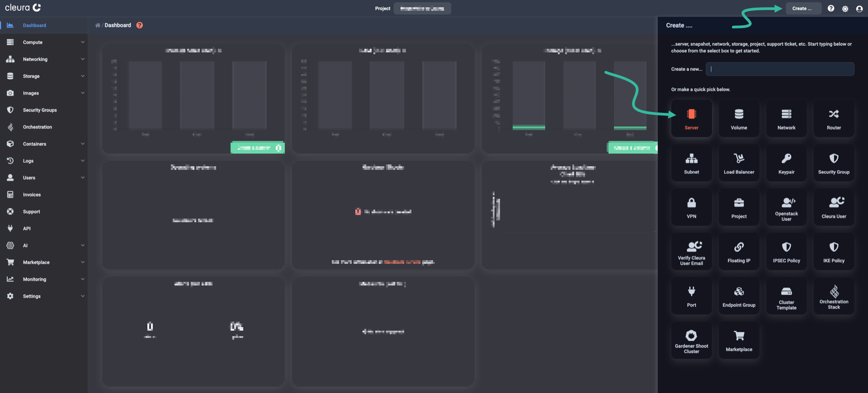Select the Router quick pick tile
868x393 pixels.
point(834,119)
